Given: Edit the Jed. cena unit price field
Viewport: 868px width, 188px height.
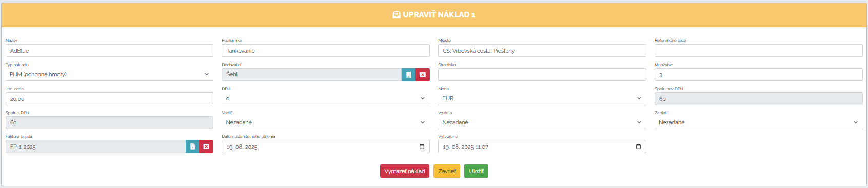Looking at the screenshot, I should click(x=109, y=98).
